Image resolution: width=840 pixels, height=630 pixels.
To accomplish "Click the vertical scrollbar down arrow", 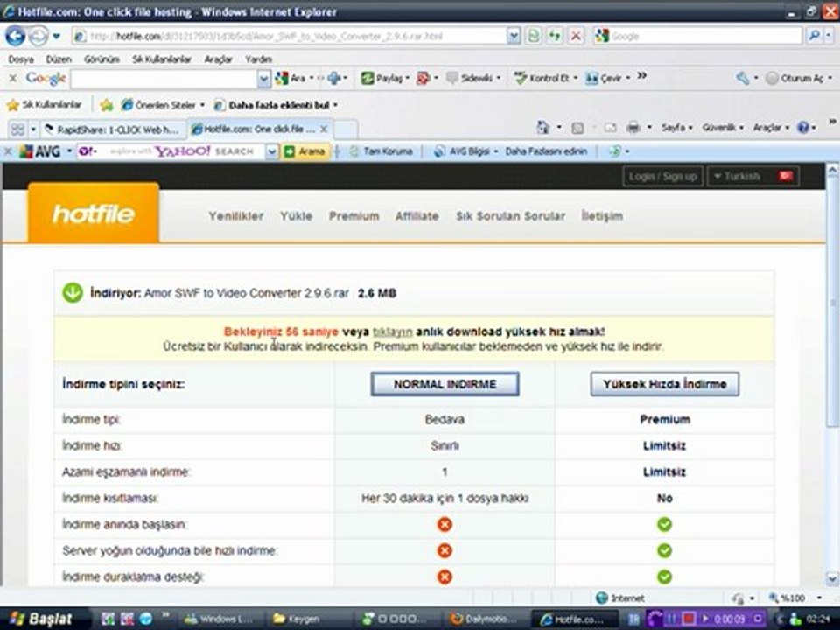I will [832, 578].
